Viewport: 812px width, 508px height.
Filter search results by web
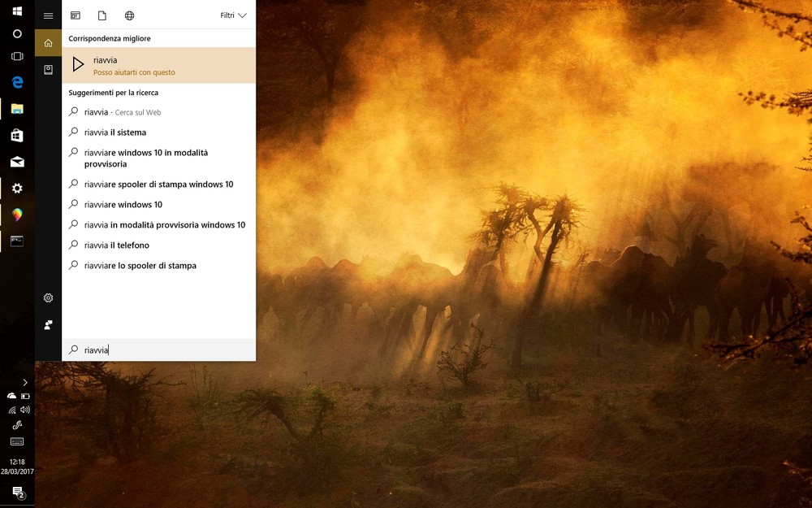click(129, 15)
